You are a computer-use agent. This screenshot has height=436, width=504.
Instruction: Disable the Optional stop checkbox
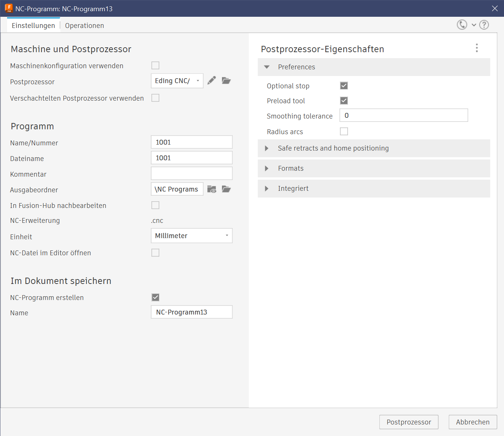tap(344, 86)
